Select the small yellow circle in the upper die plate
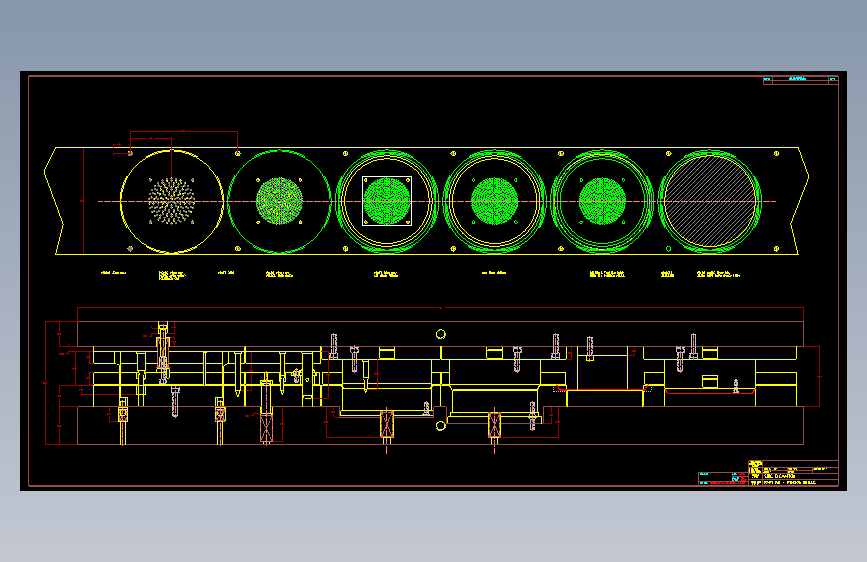The height and width of the screenshot is (562, 867). click(441, 334)
